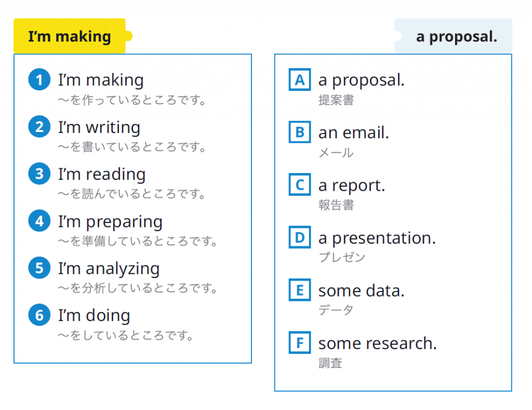This screenshot has width=532, height=410.
Task: Click the Japanese word under "an email."
Action: pos(336,153)
